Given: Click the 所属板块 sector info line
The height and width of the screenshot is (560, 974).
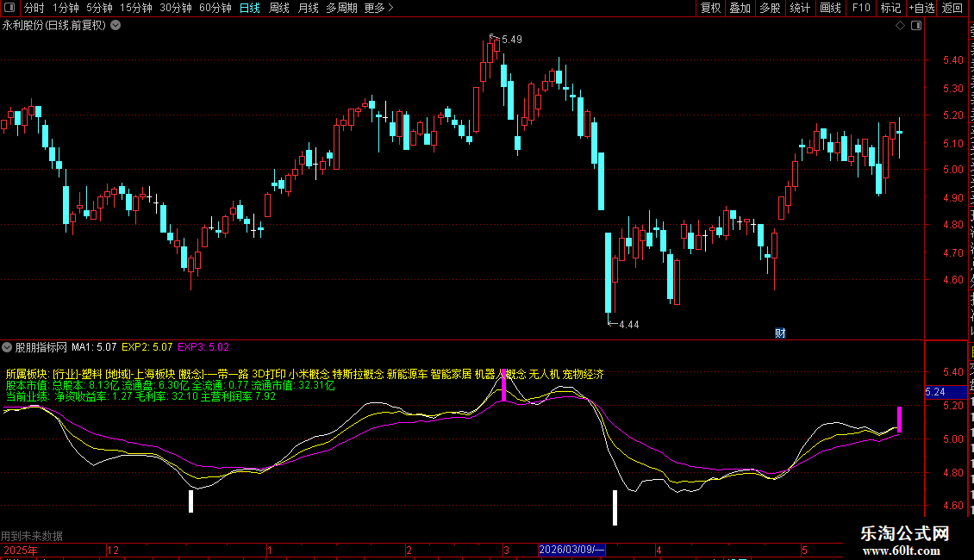Looking at the screenshot, I should (x=304, y=375).
